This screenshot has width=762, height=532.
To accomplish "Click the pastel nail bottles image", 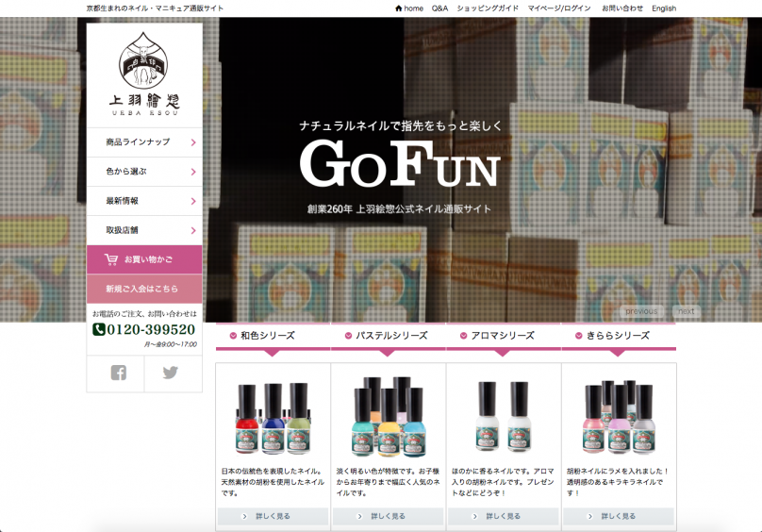I will pos(388,416).
